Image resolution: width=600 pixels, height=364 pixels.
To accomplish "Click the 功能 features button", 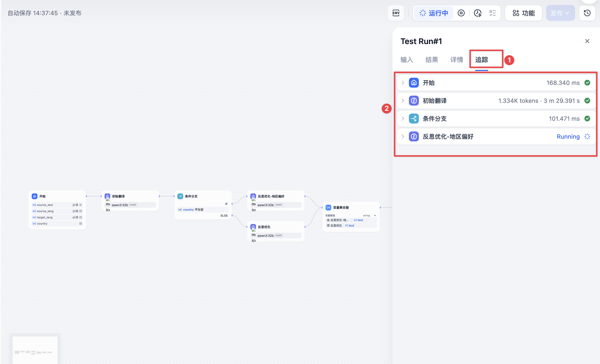I will pyautogui.click(x=523, y=13).
